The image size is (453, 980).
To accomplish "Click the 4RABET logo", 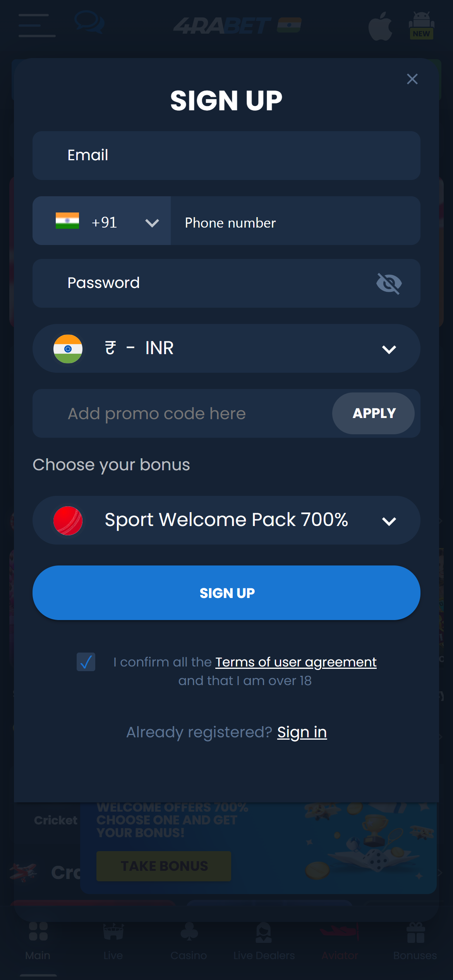I will (x=237, y=26).
